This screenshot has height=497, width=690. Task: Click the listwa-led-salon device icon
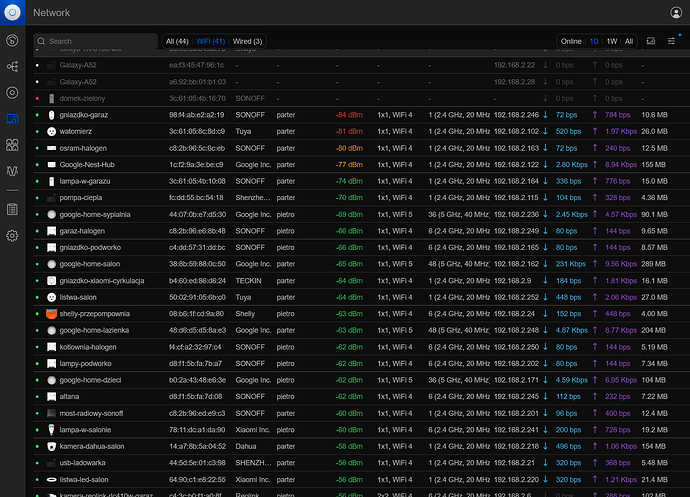[x=51, y=479]
